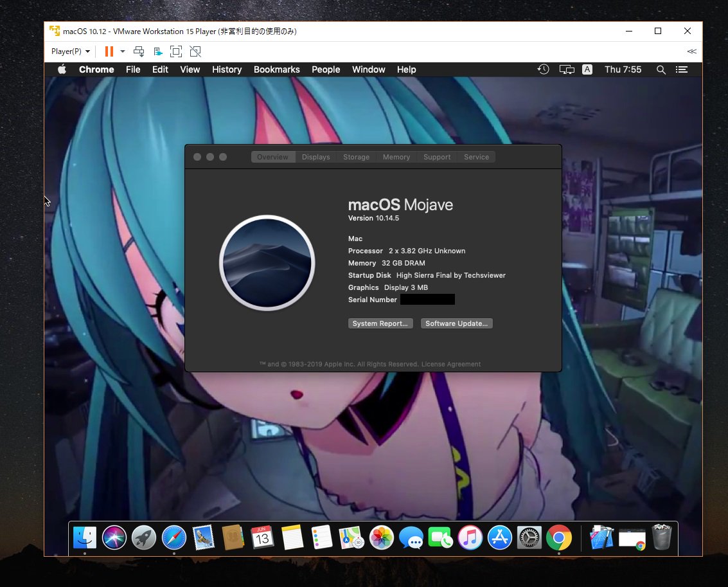Open the power options arrow beside pause

tap(123, 51)
